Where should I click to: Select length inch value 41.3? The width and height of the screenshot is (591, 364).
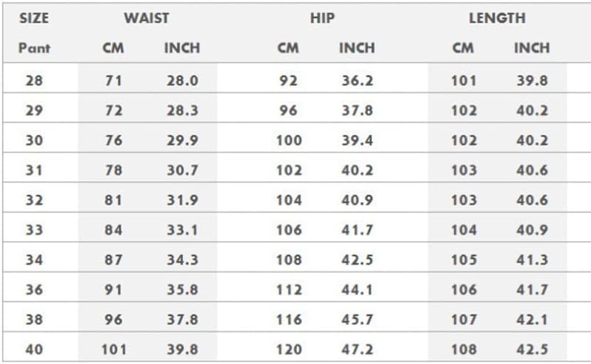point(532,260)
